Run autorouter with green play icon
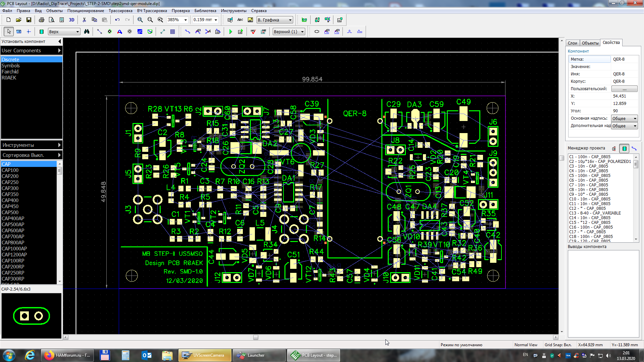Image resolution: width=644 pixels, height=362 pixels. 230,32
